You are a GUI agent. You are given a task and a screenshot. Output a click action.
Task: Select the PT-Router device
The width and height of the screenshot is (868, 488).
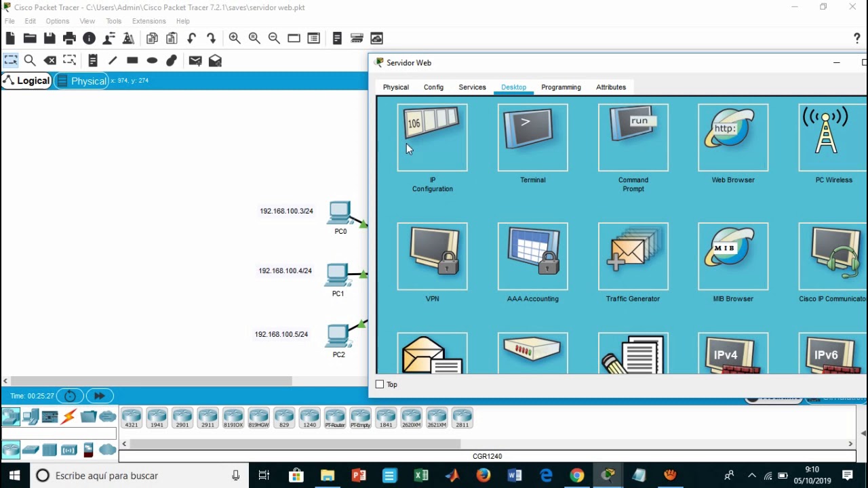pos(335,418)
